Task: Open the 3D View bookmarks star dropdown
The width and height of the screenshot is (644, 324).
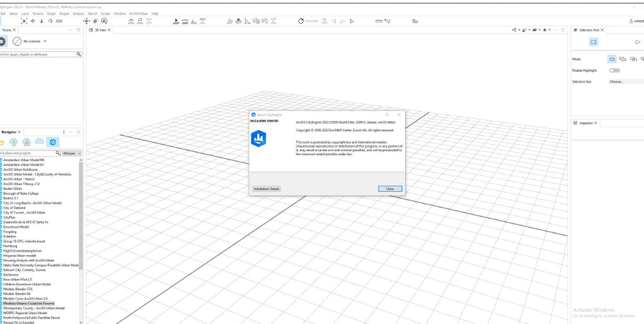Action: 546,30
